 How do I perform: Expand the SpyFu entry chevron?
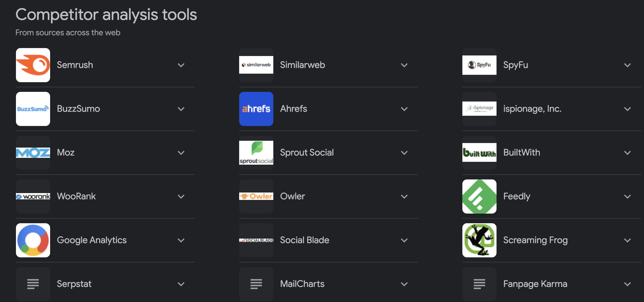click(627, 65)
